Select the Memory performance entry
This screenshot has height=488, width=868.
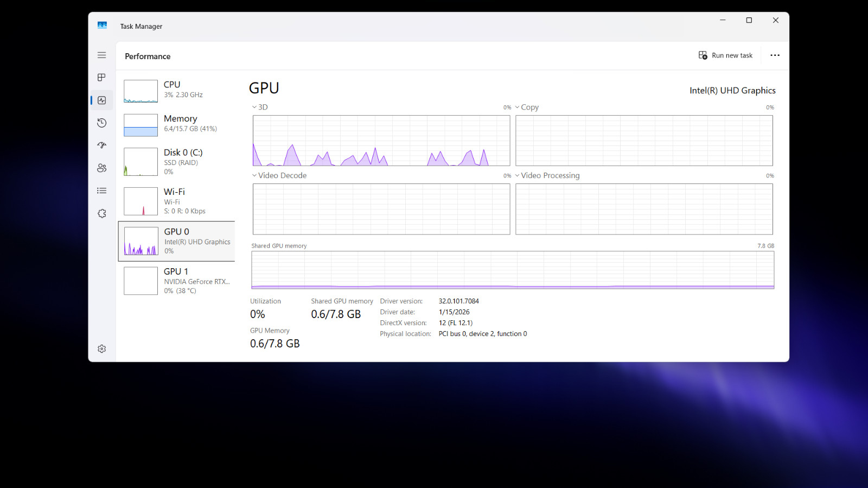[176, 124]
